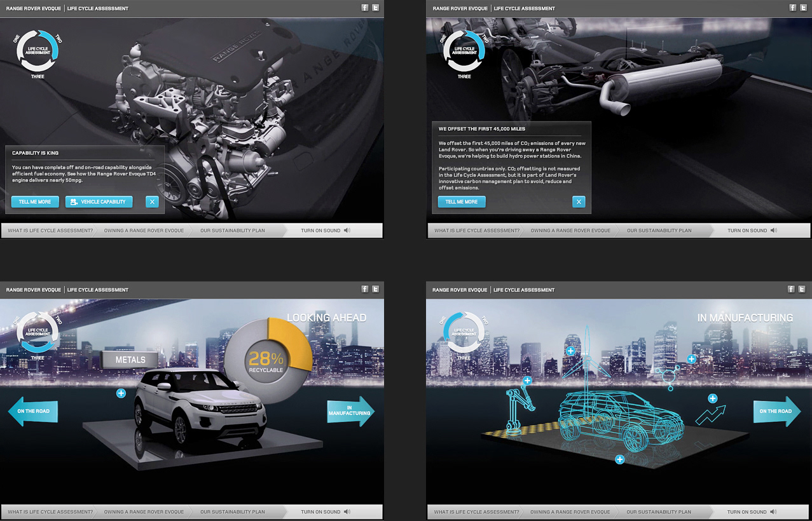Click the Life Cycle wheel in In Manufacturing panel
The width and height of the screenshot is (812, 521).
tap(464, 331)
